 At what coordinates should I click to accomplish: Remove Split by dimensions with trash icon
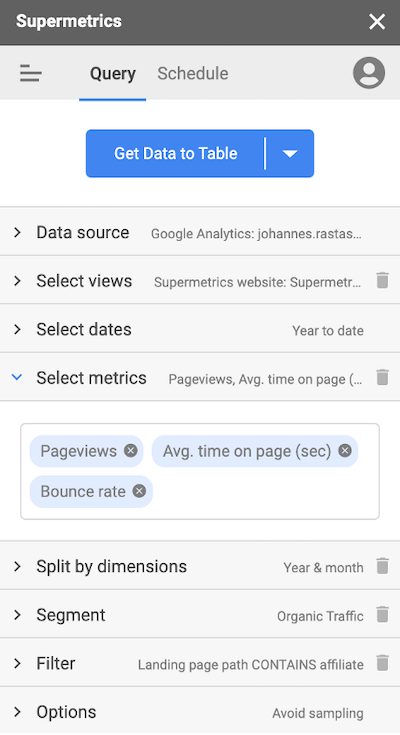click(383, 566)
